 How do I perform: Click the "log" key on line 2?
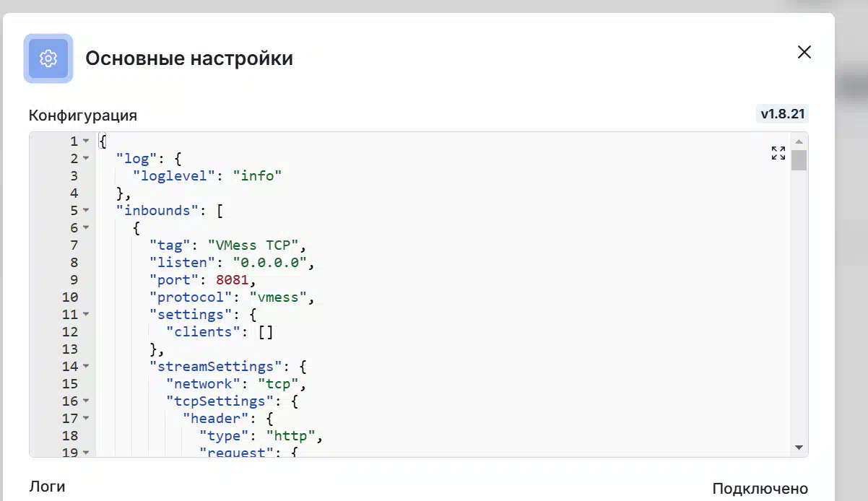pos(137,158)
